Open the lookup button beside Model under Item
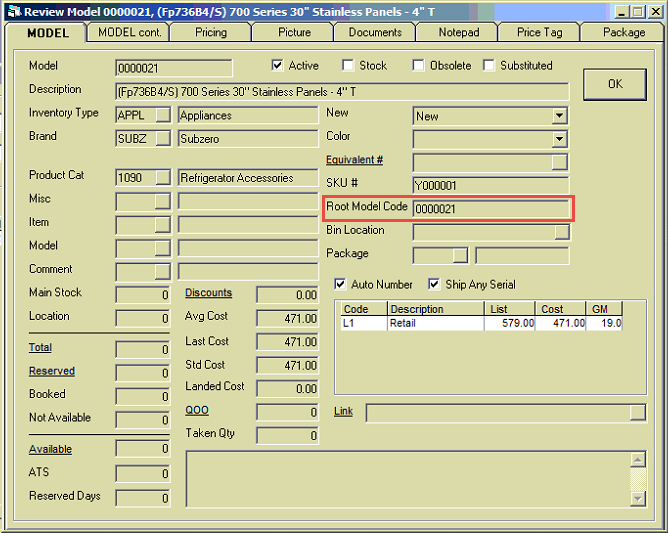The height and width of the screenshot is (533, 668). tap(162, 248)
